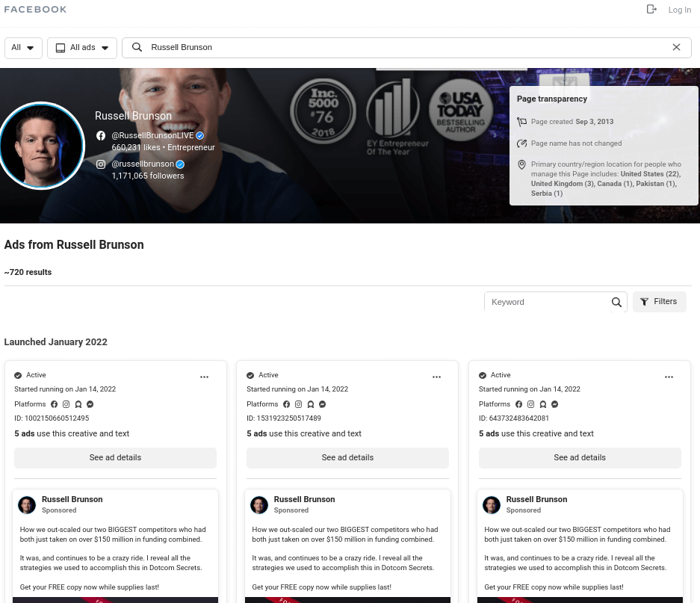The width and height of the screenshot is (700, 603).
Task: Open advertiser avatar in ad 1002150660512495 preview
Action: tap(27, 504)
